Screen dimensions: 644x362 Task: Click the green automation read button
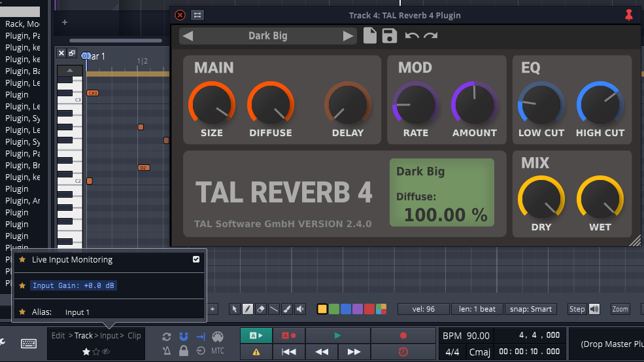click(256, 336)
